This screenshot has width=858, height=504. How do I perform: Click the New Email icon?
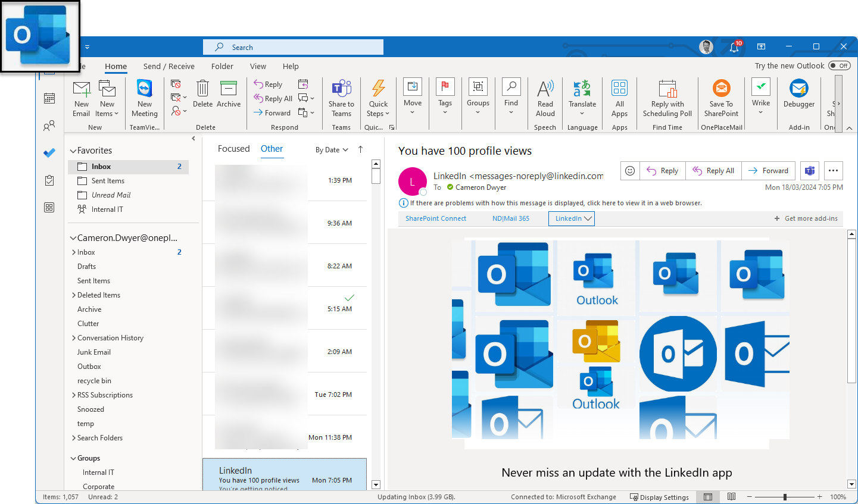[82, 90]
